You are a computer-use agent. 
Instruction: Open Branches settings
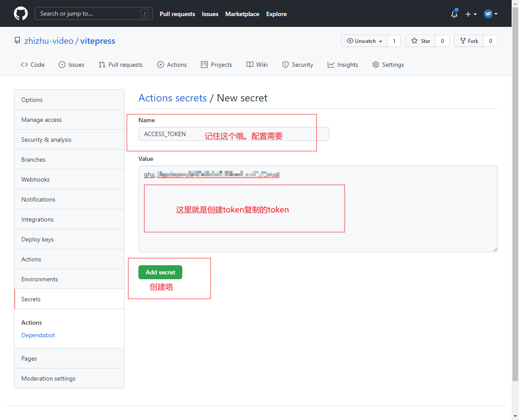[x=69, y=160]
